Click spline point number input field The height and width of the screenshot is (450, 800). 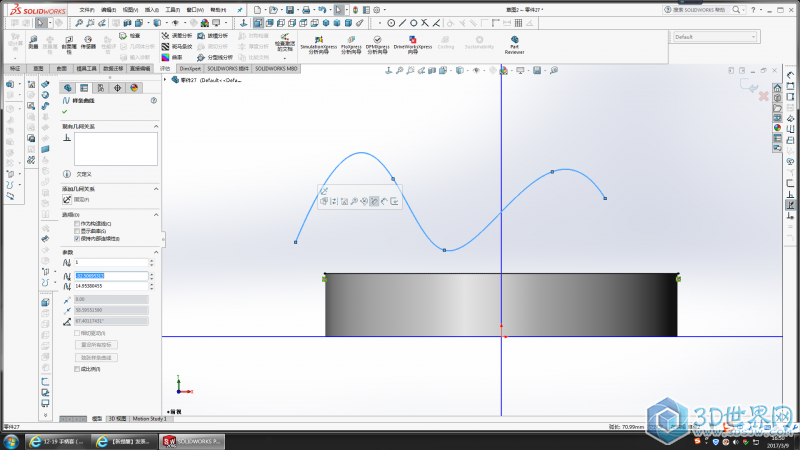pyautogui.click(x=111, y=262)
